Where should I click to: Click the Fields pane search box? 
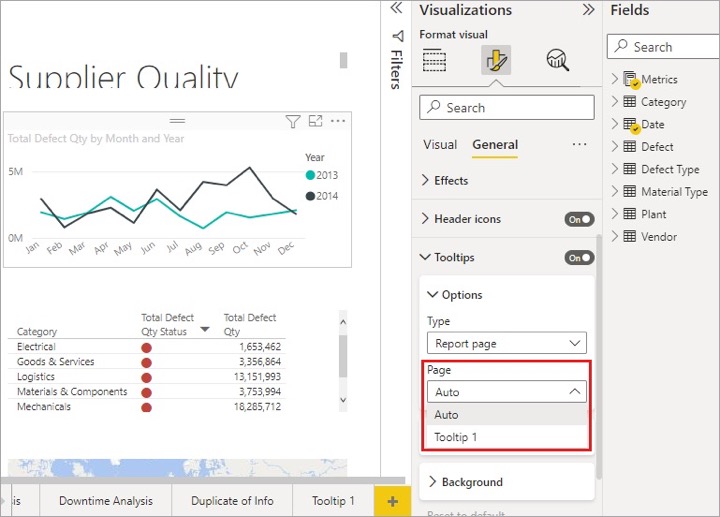(x=663, y=46)
